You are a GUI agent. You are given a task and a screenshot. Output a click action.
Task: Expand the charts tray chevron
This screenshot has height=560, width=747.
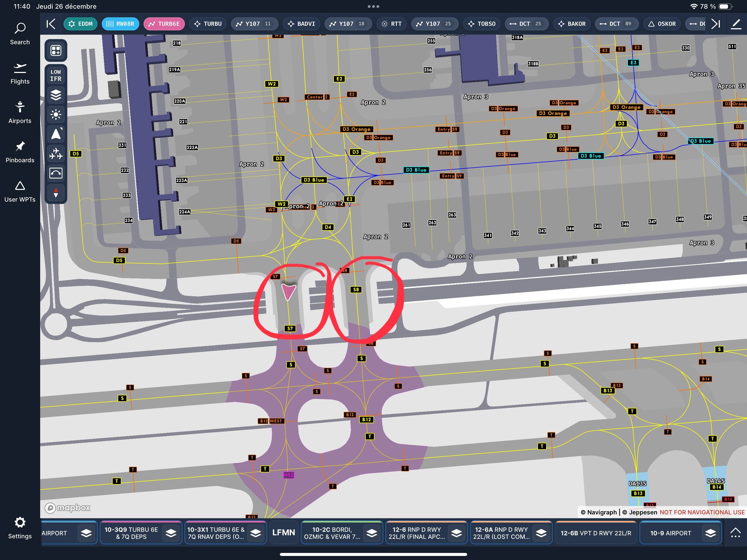[735, 533]
